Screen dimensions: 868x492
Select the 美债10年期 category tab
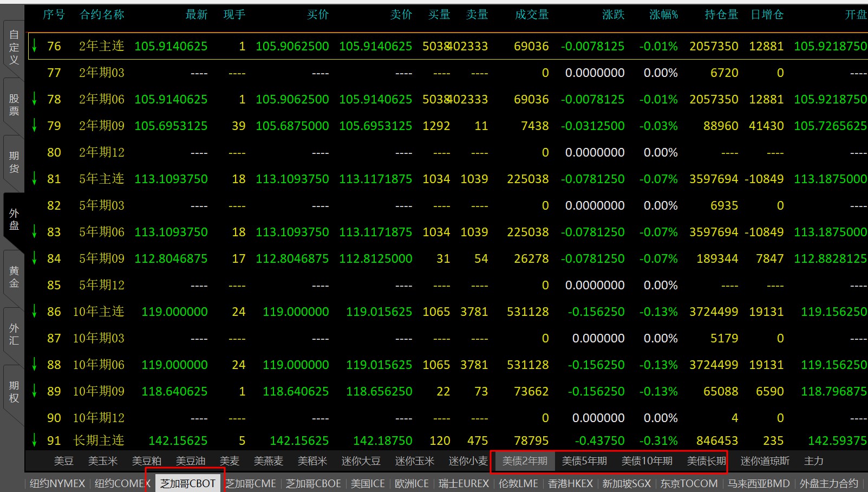[647, 461]
